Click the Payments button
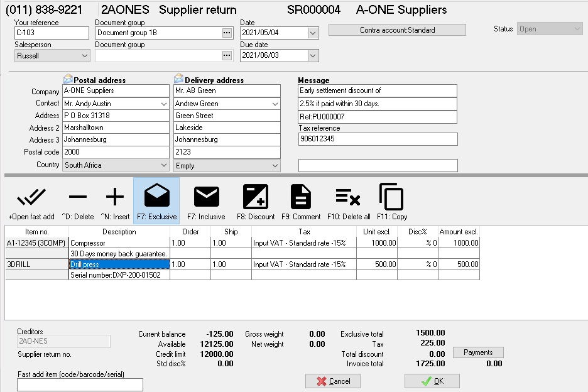Screen dimensions: 588x392 pyautogui.click(x=478, y=352)
